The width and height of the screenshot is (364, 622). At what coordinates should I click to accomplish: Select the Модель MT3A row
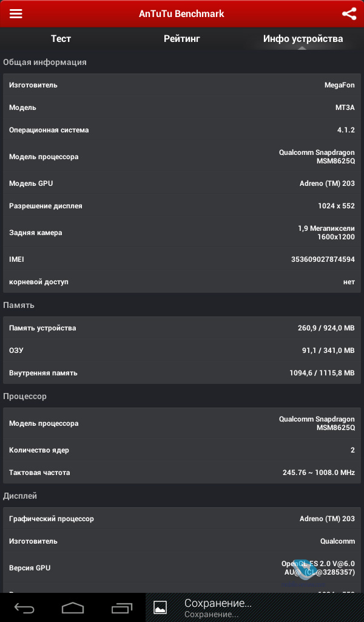click(x=182, y=108)
